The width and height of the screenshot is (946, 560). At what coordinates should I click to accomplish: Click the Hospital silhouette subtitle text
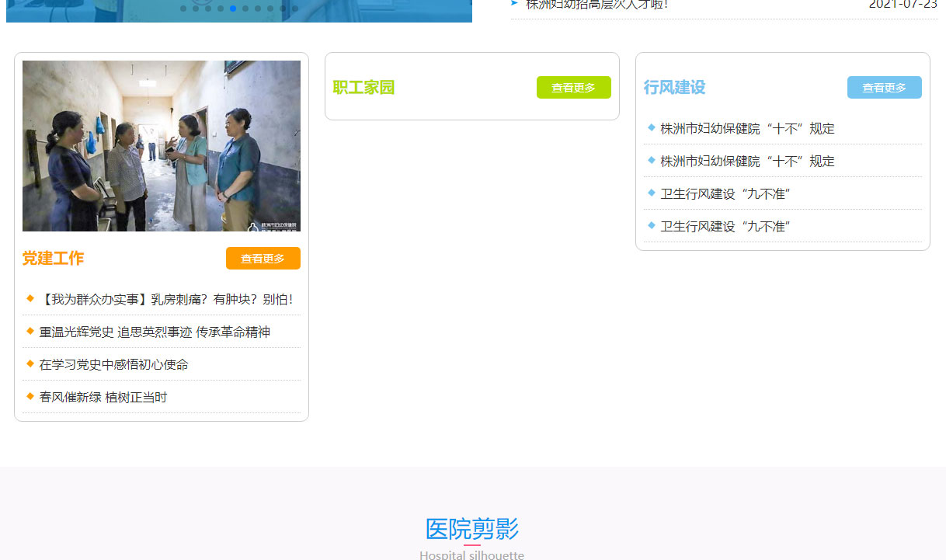click(472, 555)
